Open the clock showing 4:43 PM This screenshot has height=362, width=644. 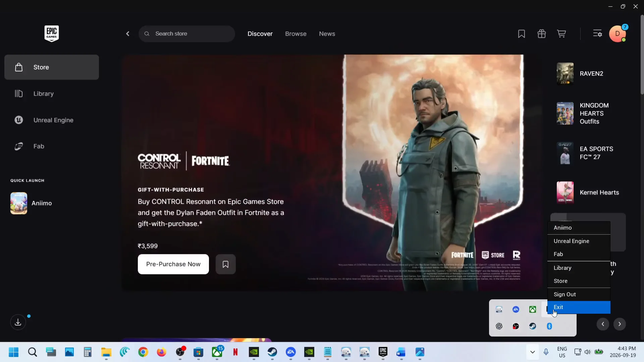[623, 352]
